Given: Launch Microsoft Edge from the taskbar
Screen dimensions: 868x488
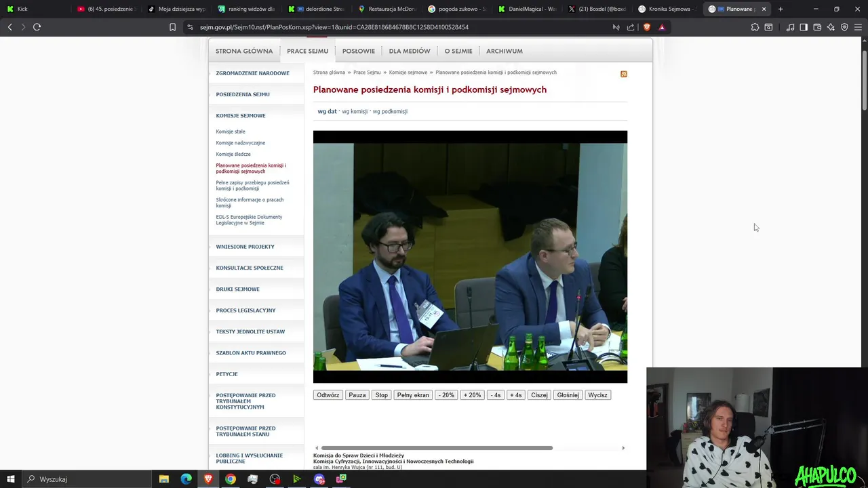Looking at the screenshot, I should click(x=186, y=479).
